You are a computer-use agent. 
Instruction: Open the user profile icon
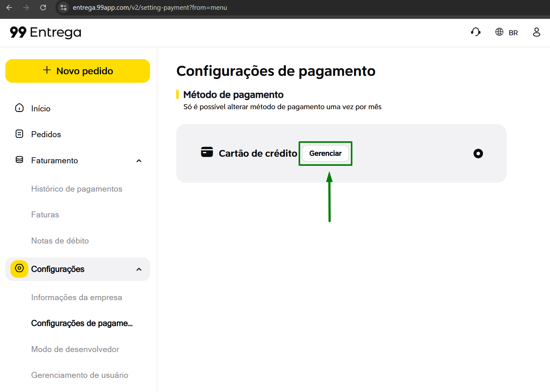click(x=536, y=32)
